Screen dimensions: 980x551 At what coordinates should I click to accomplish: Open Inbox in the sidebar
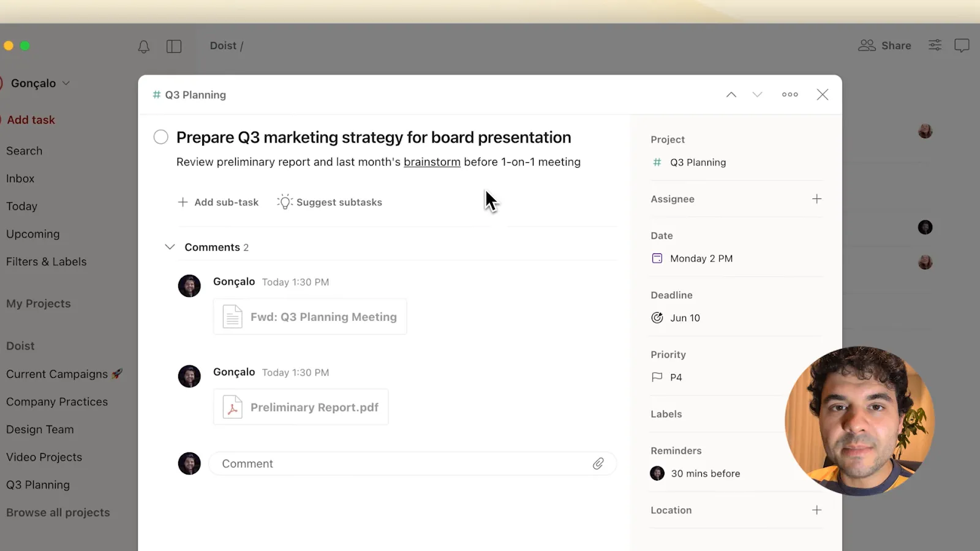[x=20, y=179]
